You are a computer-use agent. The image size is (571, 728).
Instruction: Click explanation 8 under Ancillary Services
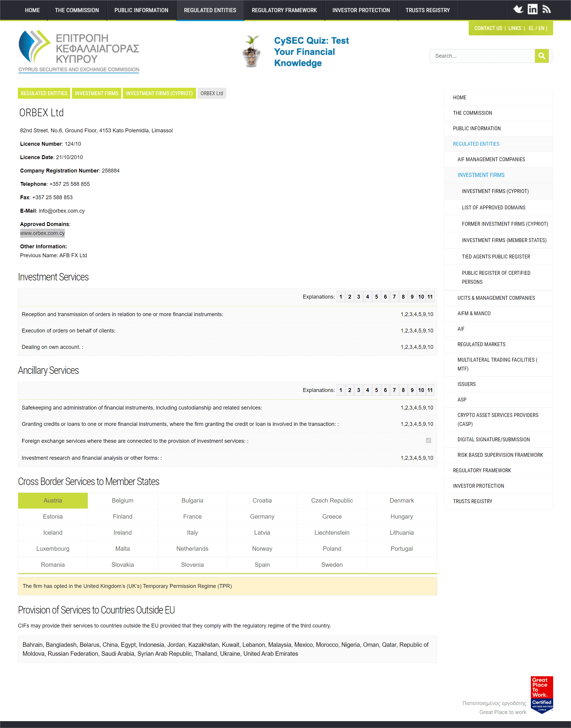(403, 390)
